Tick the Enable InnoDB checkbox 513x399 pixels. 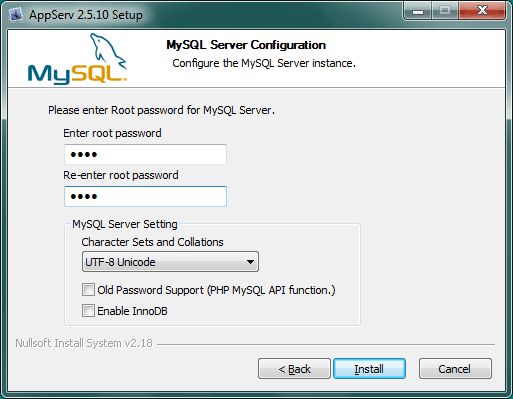[x=88, y=311]
